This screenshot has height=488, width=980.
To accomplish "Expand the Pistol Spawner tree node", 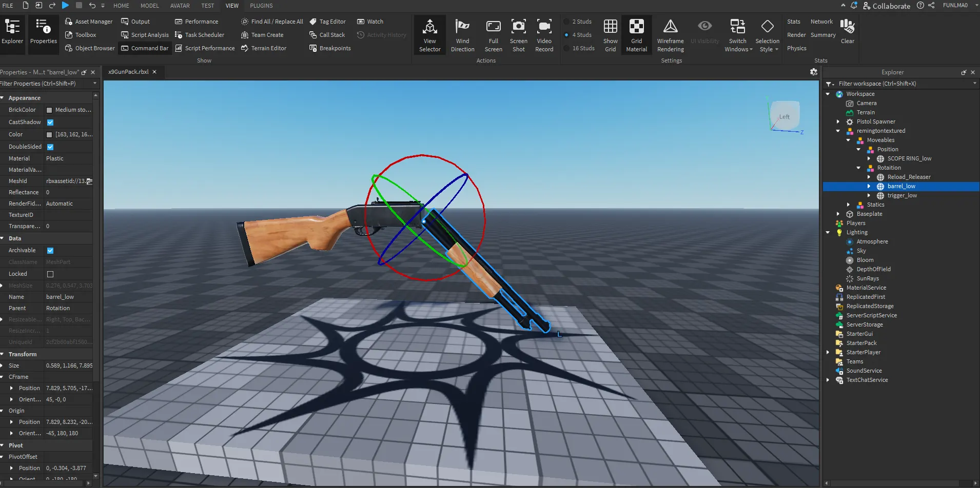I will tap(838, 121).
